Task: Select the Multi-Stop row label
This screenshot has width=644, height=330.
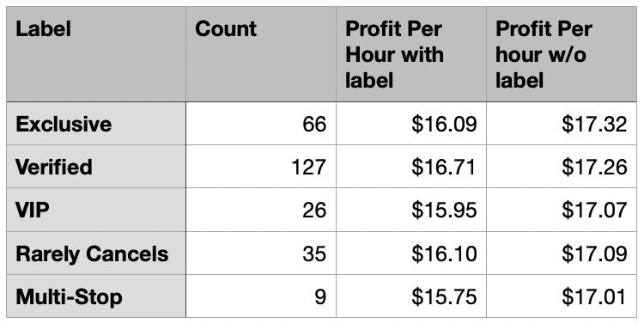Action: click(x=96, y=296)
